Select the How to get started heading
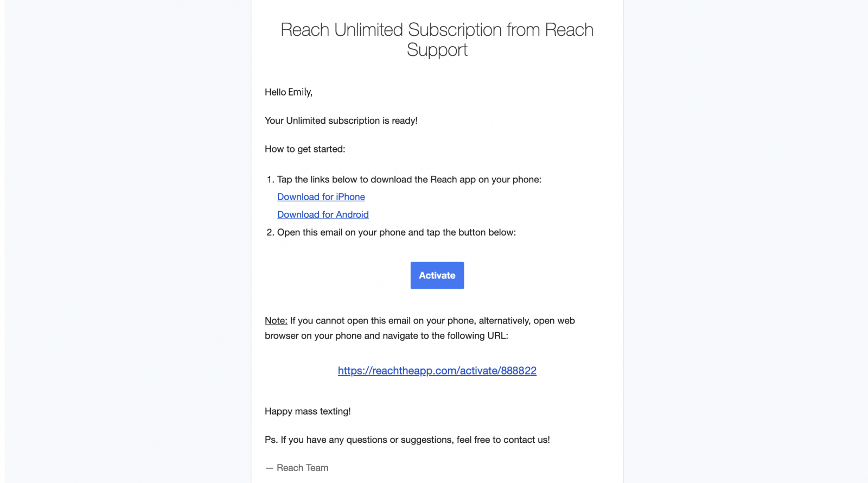Image resolution: width=868 pixels, height=483 pixels. pyautogui.click(x=304, y=149)
